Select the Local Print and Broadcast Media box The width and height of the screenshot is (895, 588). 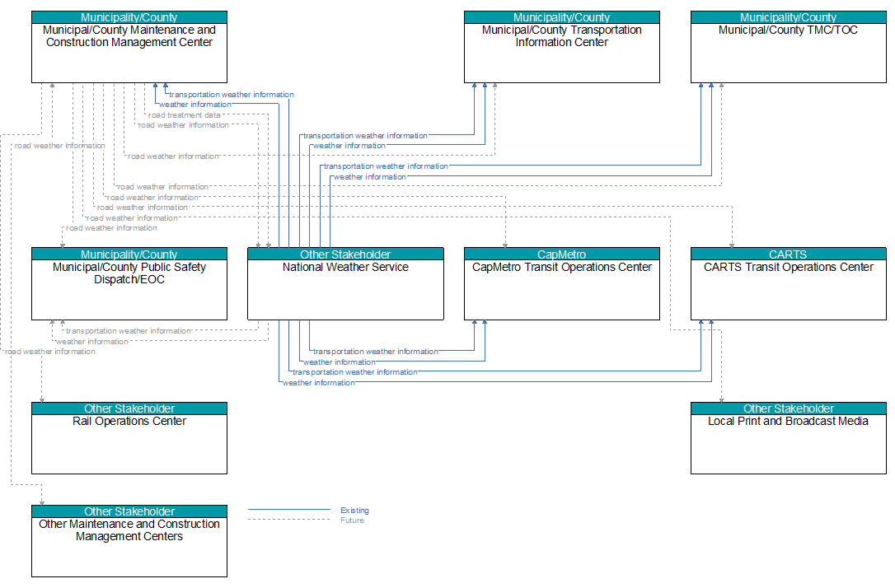click(x=788, y=438)
